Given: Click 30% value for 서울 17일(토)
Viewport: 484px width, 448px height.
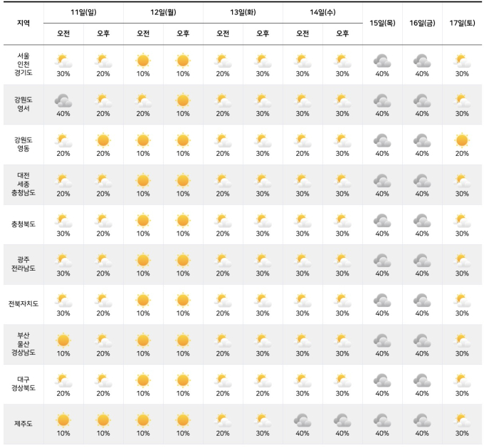Looking at the screenshot, I should 462,74.
